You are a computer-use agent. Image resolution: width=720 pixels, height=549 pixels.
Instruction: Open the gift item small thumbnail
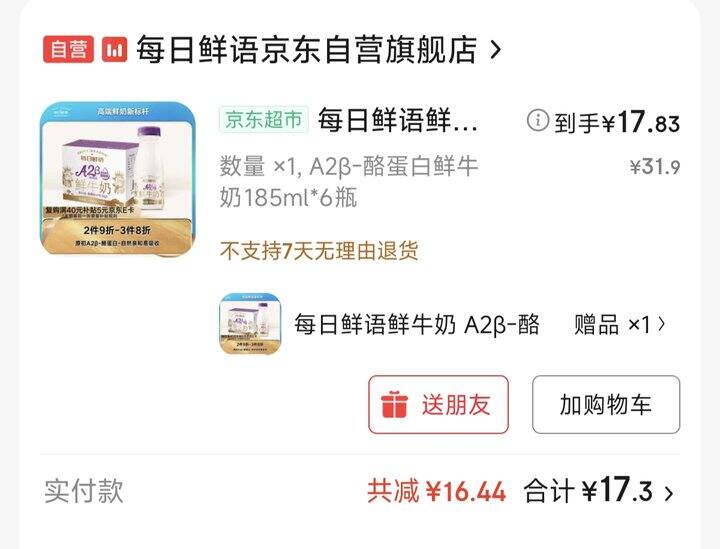pos(250,324)
